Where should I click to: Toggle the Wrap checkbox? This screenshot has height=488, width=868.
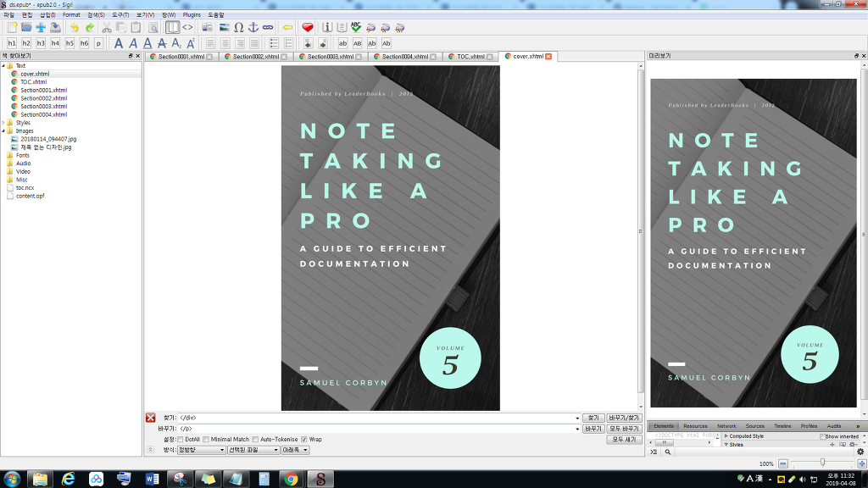tap(304, 440)
